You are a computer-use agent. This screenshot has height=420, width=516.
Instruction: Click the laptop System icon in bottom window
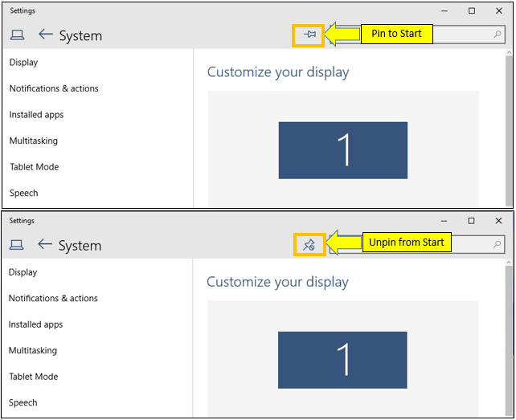16,245
